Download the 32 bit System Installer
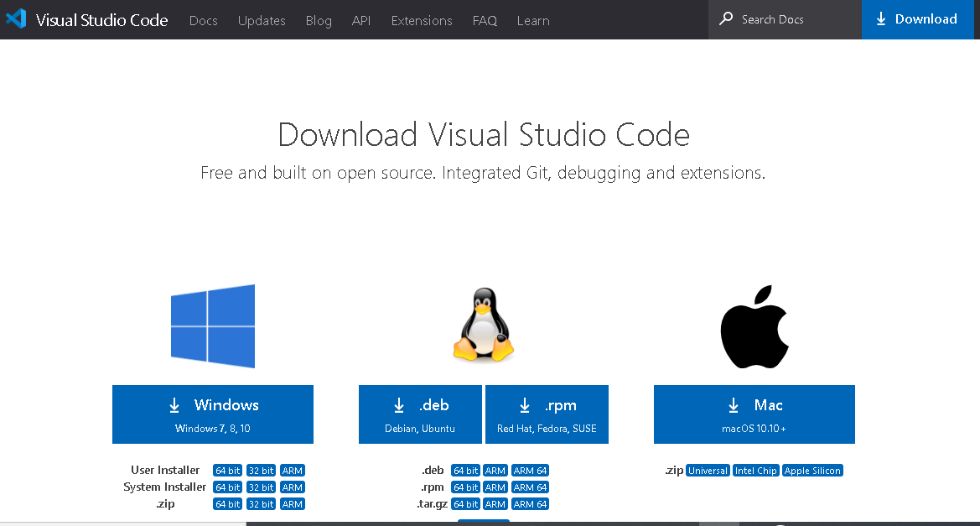The height and width of the screenshot is (526, 980). point(261,487)
